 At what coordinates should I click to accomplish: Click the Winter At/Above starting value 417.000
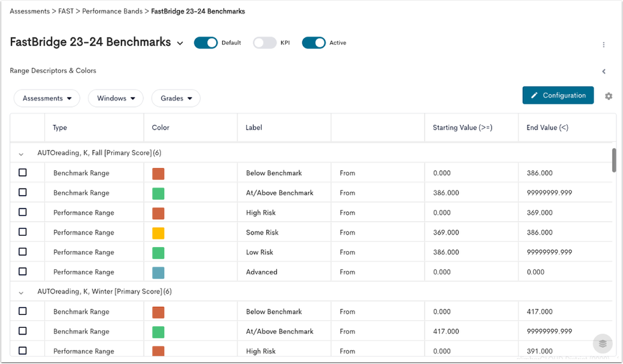click(446, 332)
